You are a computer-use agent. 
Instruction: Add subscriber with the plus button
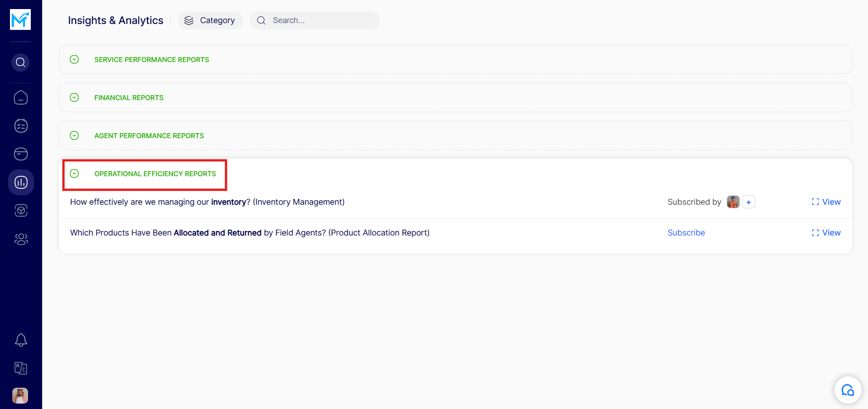coord(748,202)
